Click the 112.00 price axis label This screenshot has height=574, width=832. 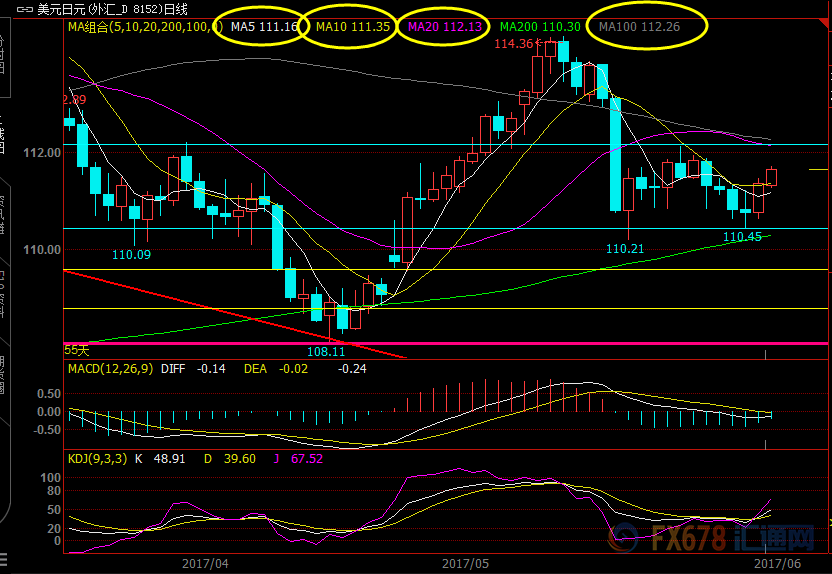coord(43,153)
